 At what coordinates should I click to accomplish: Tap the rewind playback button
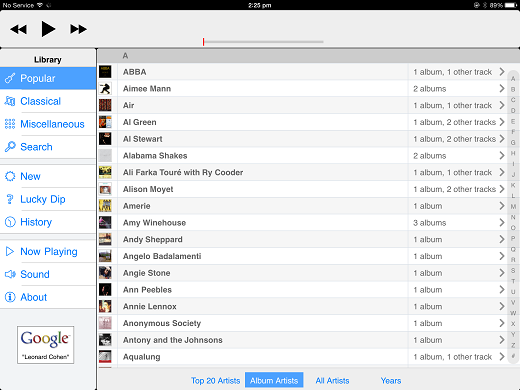click(x=18, y=29)
